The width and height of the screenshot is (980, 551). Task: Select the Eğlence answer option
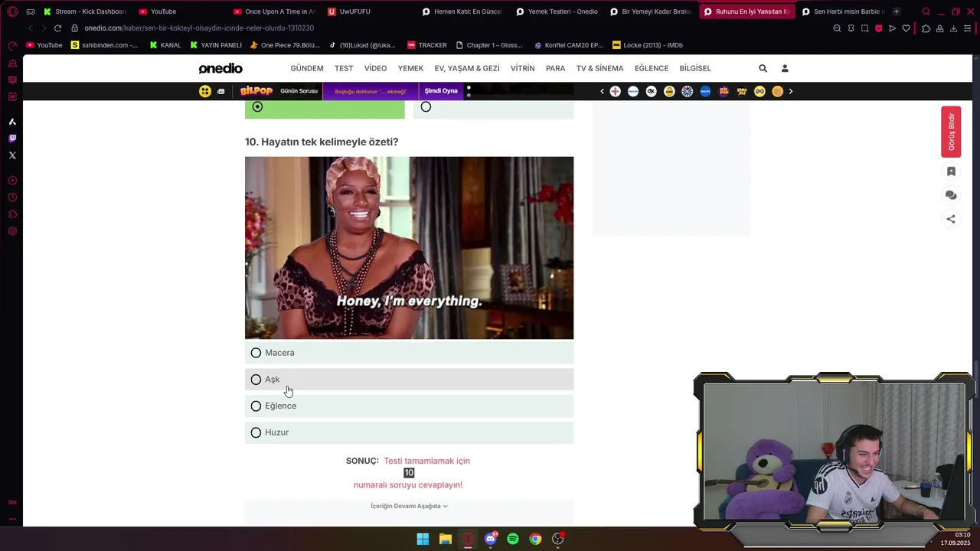pyautogui.click(x=409, y=406)
